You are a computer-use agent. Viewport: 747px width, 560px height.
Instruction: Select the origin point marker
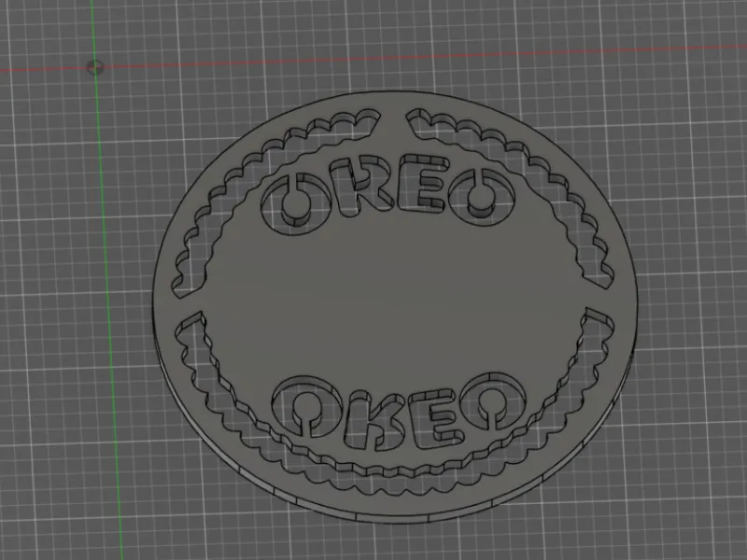95,67
